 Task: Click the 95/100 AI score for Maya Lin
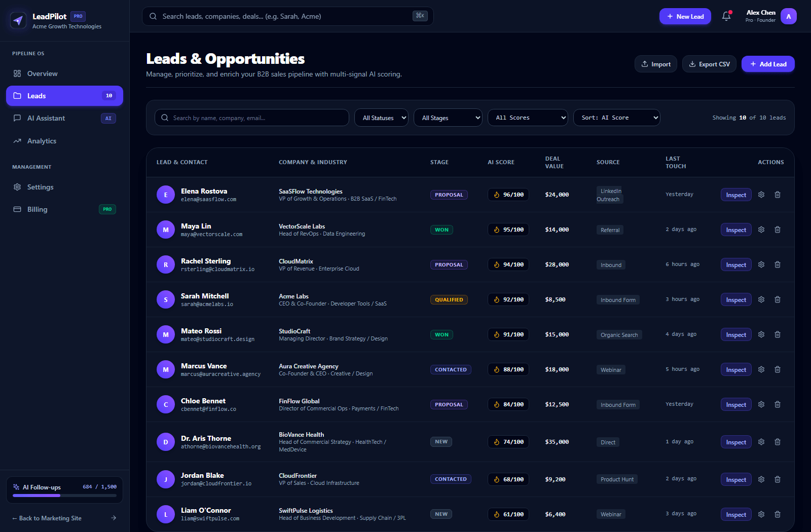click(508, 230)
